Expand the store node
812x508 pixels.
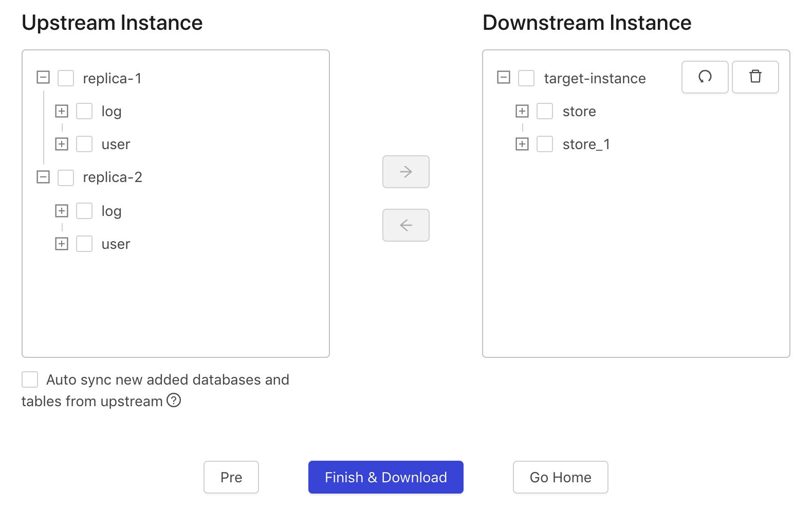click(522, 111)
